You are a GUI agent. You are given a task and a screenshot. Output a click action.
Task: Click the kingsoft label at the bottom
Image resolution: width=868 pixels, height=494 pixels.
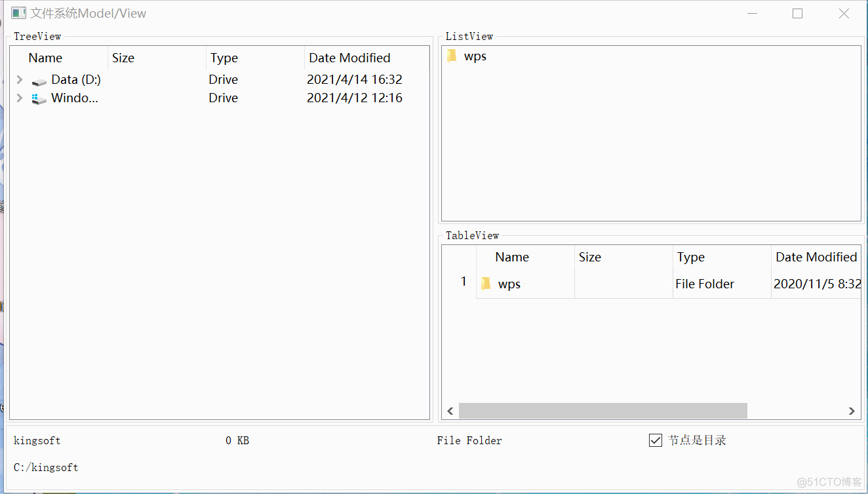tap(37, 441)
